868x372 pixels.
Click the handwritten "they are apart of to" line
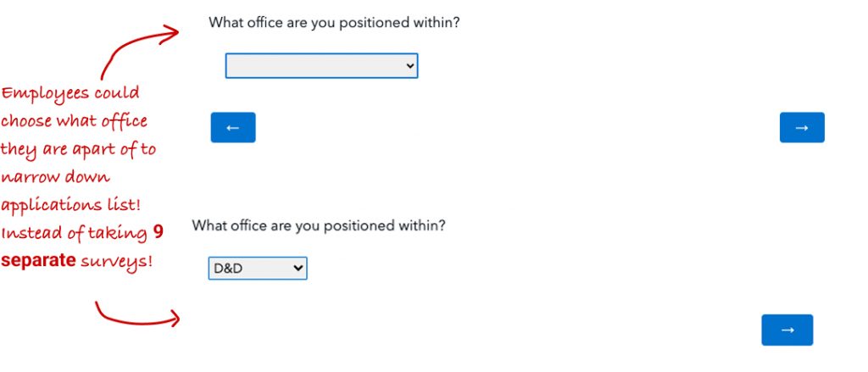click(x=78, y=150)
